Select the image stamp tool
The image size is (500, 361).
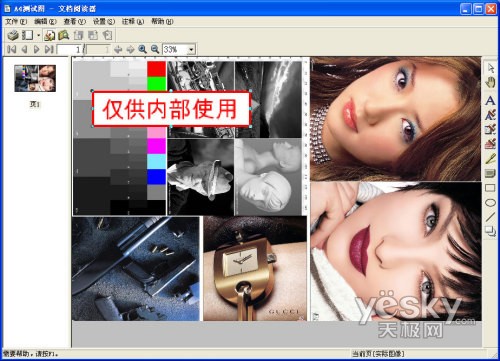490,129
